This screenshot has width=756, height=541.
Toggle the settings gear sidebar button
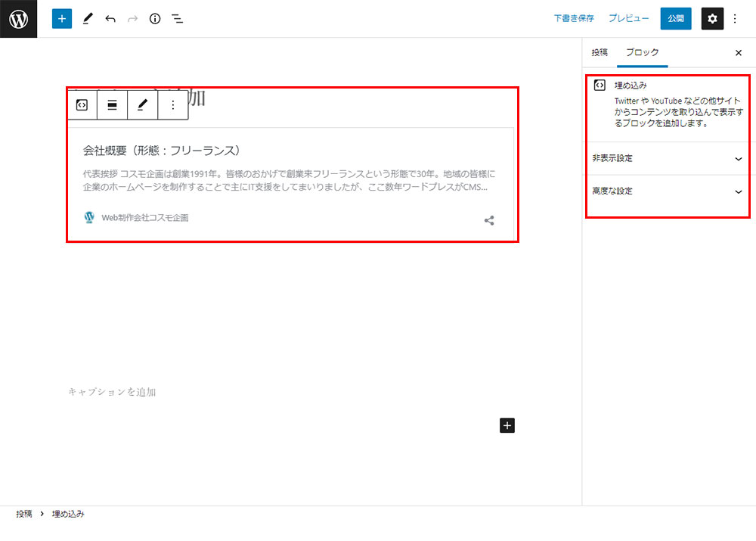click(712, 19)
